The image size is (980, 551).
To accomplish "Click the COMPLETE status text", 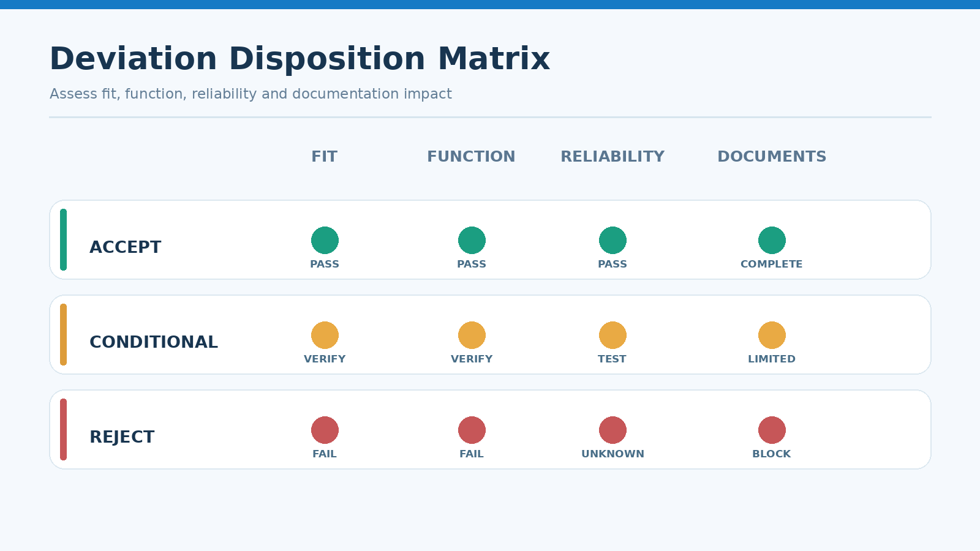I will tap(772, 264).
